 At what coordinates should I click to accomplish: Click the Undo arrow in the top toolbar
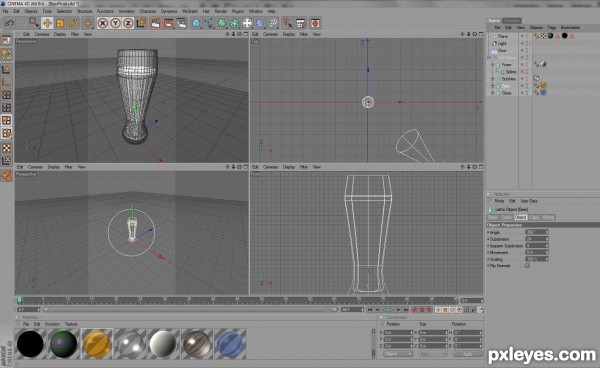9,23
